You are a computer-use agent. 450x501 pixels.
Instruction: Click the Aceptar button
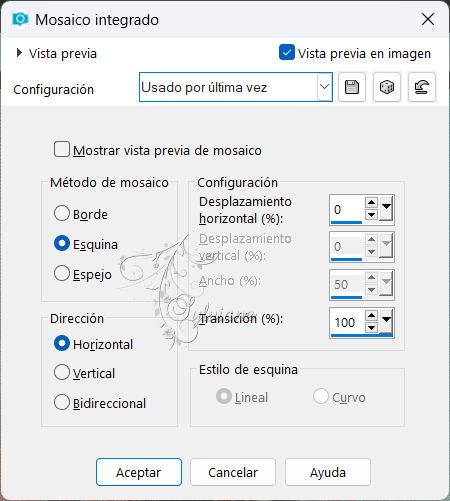[x=139, y=472]
